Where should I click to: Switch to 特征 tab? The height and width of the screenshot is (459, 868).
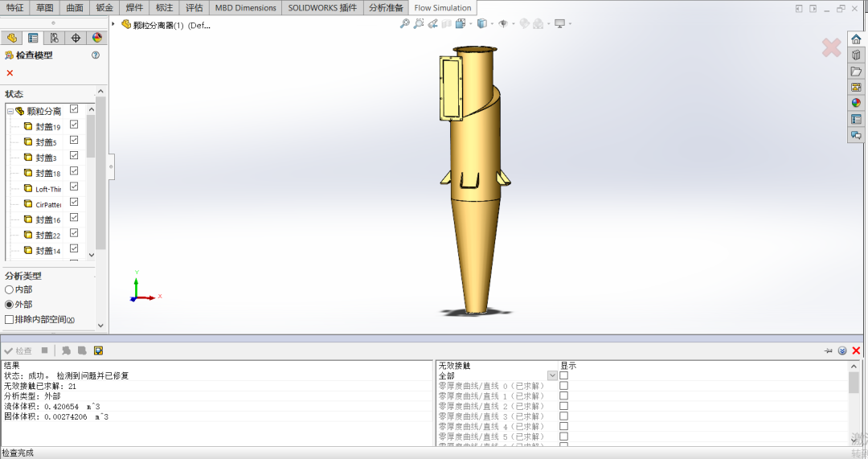pyautogui.click(x=15, y=8)
